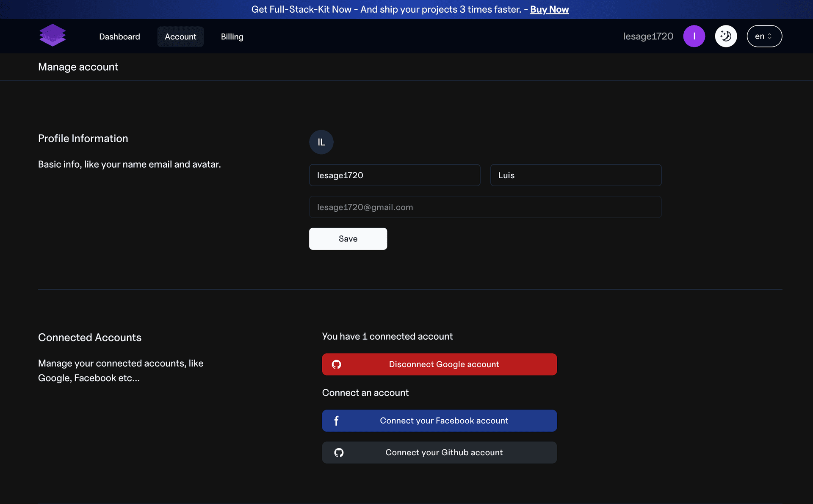Click the GitHub icon on disconnect button

coord(336,364)
